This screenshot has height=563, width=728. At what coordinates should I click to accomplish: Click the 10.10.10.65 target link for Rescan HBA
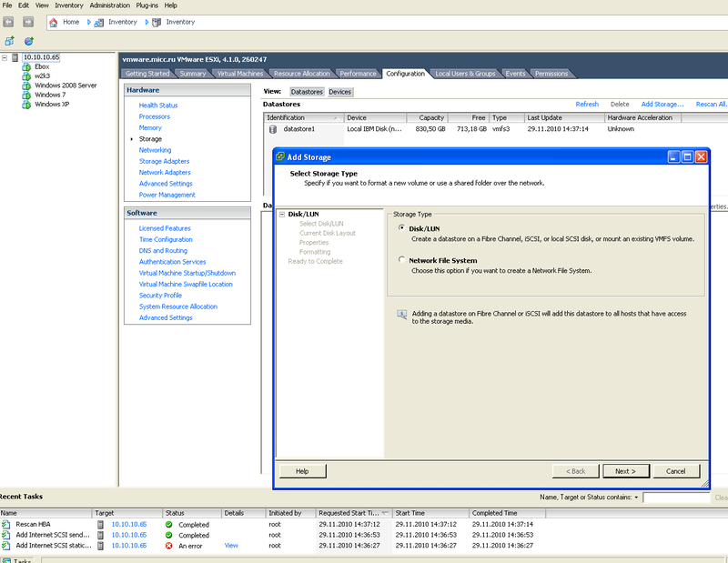128,525
